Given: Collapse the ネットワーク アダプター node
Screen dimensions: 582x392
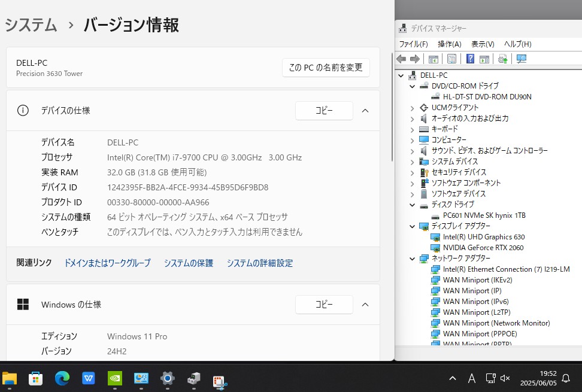Looking at the screenshot, I should [413, 259].
